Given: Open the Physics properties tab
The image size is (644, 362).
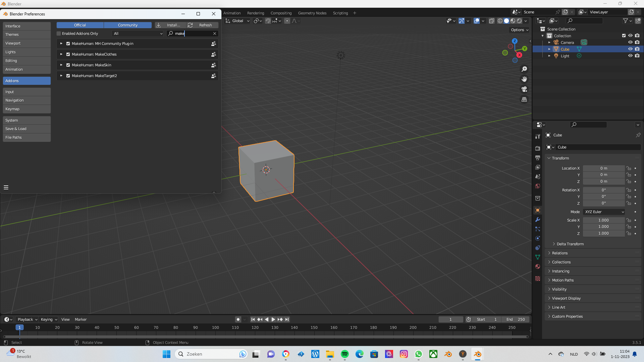Looking at the screenshot, I should pyautogui.click(x=538, y=238).
